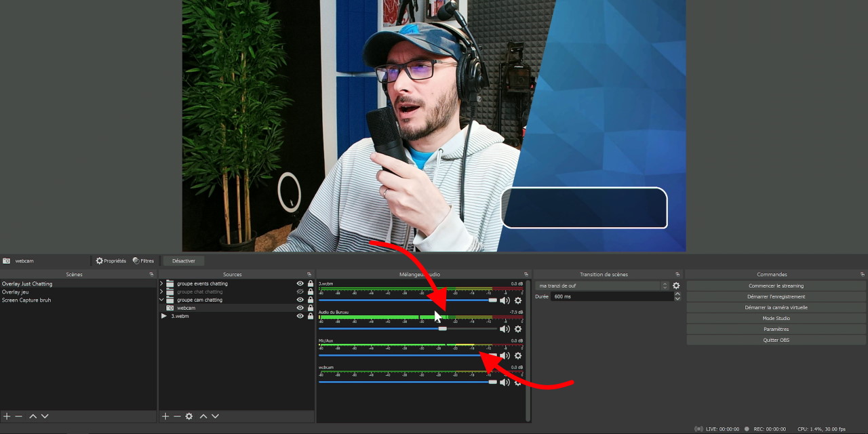Move selected source down in list
Viewport: 868px width, 434px height.
click(x=215, y=416)
